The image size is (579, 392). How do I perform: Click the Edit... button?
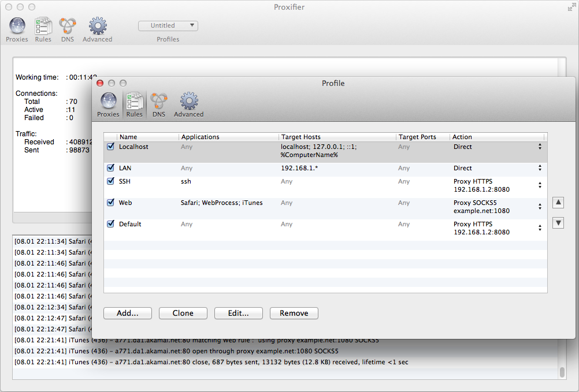pyautogui.click(x=239, y=313)
